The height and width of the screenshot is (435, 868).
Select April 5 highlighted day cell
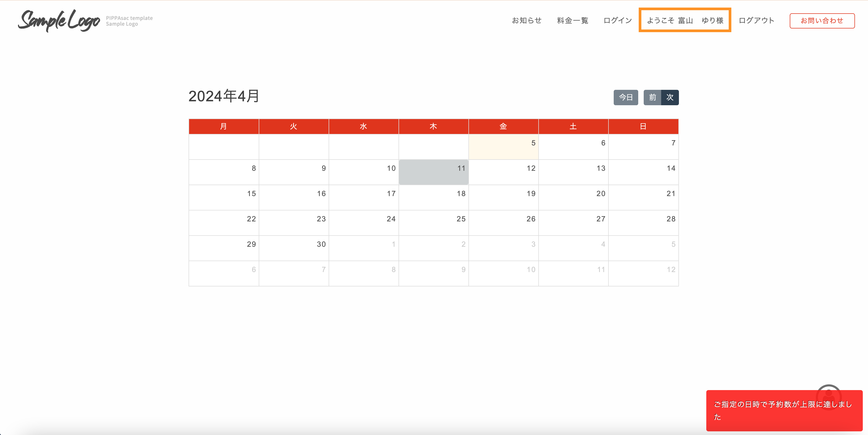point(503,147)
